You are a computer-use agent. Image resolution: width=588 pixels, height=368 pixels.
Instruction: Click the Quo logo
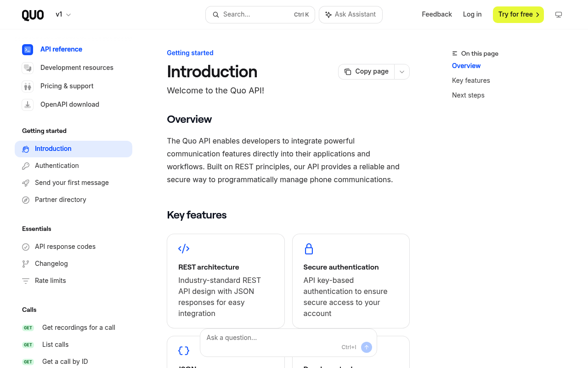(33, 15)
